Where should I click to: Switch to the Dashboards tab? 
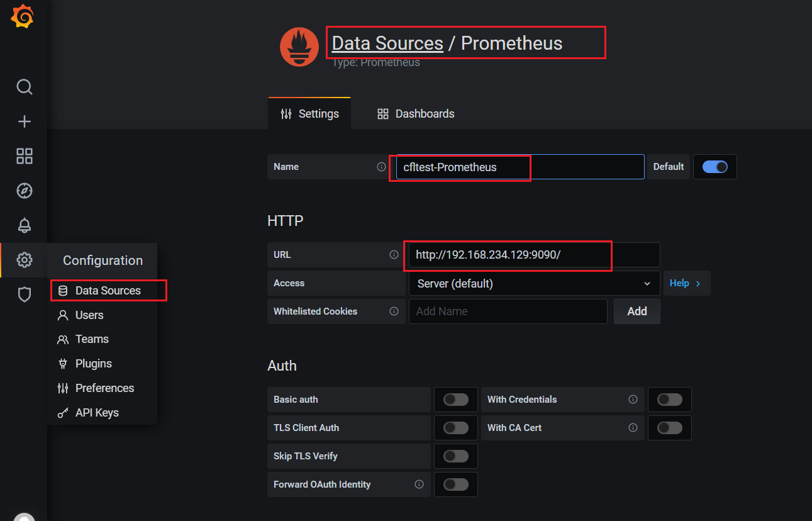(x=416, y=114)
